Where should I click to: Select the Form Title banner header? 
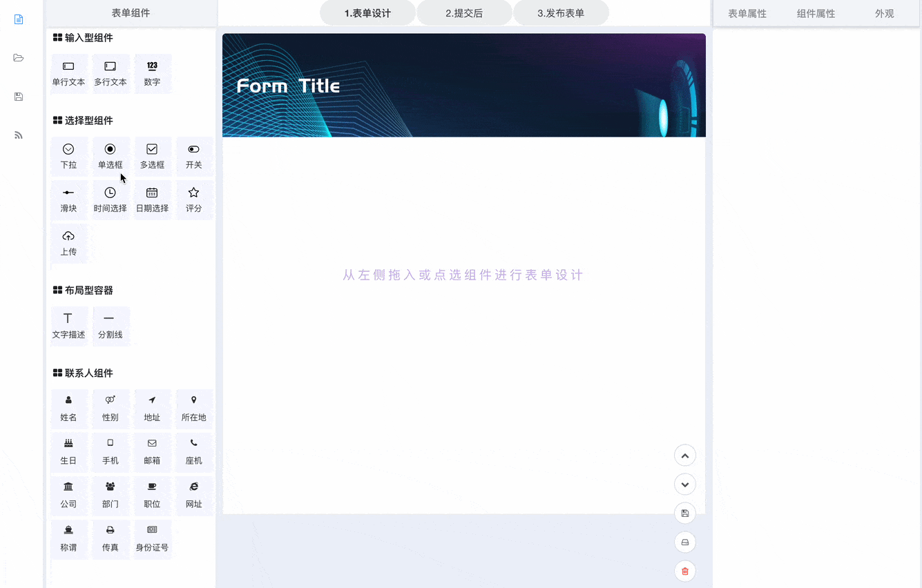463,86
